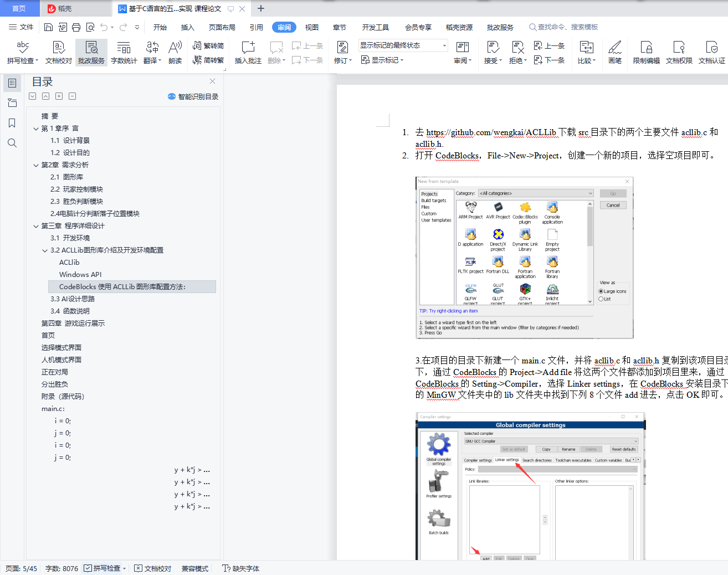
Task: Convert to traditional Chinese (繁转简)
Action: tap(208, 46)
